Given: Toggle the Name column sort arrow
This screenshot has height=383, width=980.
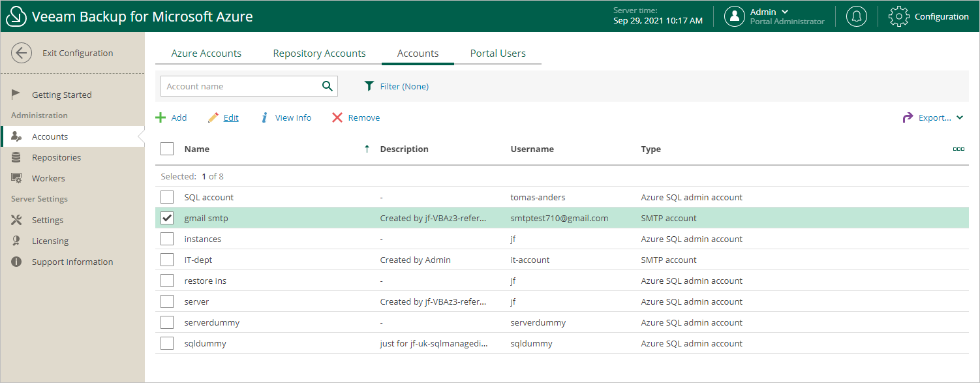Looking at the screenshot, I should (x=367, y=149).
